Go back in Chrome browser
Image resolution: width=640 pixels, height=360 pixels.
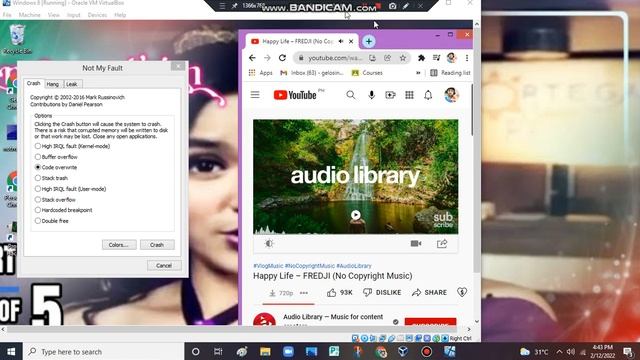pyautogui.click(x=252, y=58)
